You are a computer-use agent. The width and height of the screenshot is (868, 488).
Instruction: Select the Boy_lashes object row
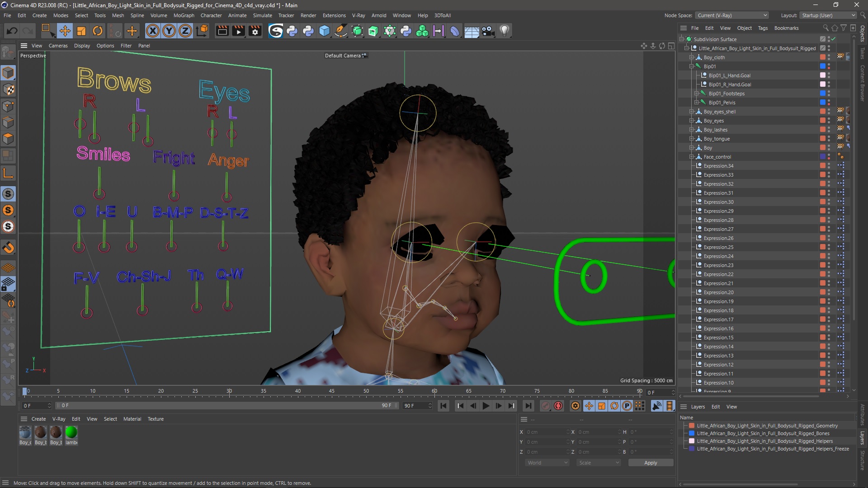click(x=715, y=130)
